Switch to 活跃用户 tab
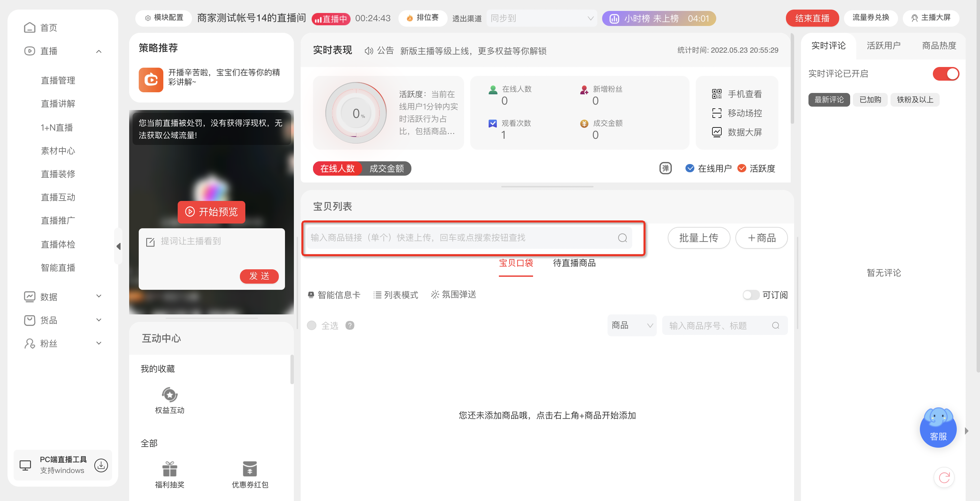Screen dimensions: 980x501 pos(883,46)
